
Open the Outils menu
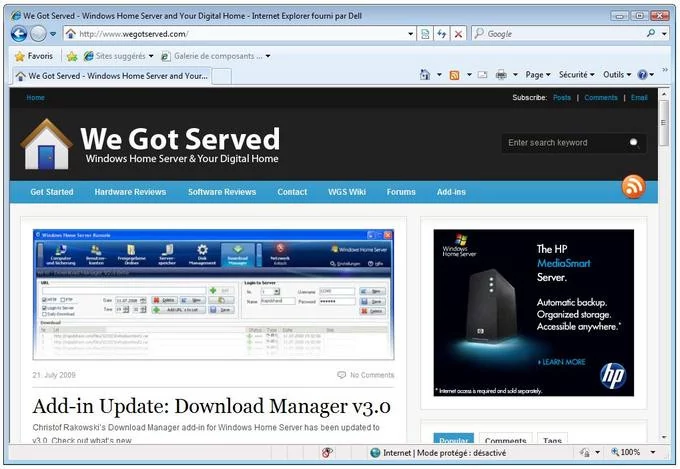point(617,75)
